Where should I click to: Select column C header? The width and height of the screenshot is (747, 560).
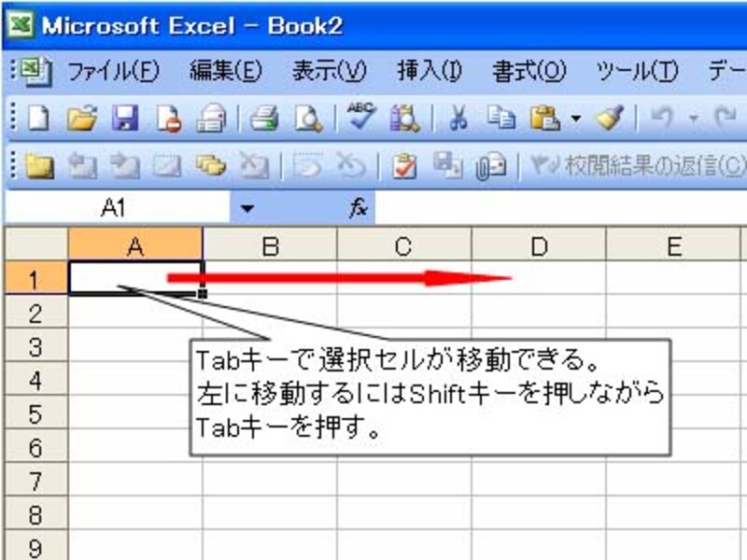point(404,245)
